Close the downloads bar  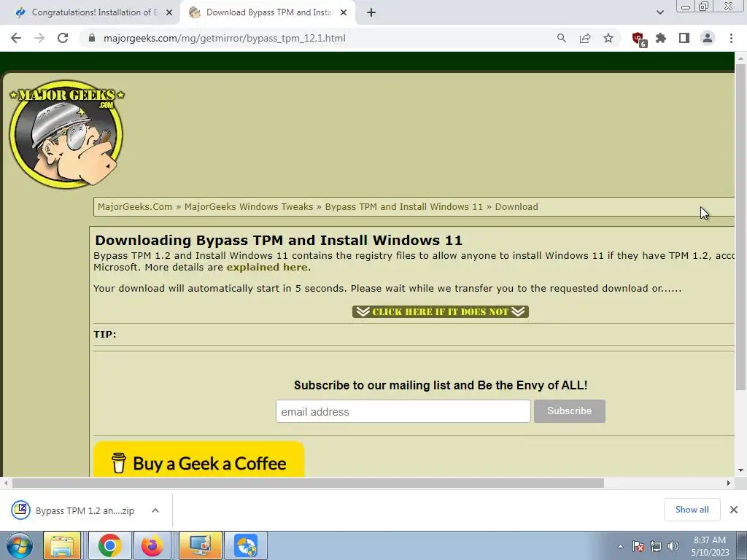tap(734, 510)
